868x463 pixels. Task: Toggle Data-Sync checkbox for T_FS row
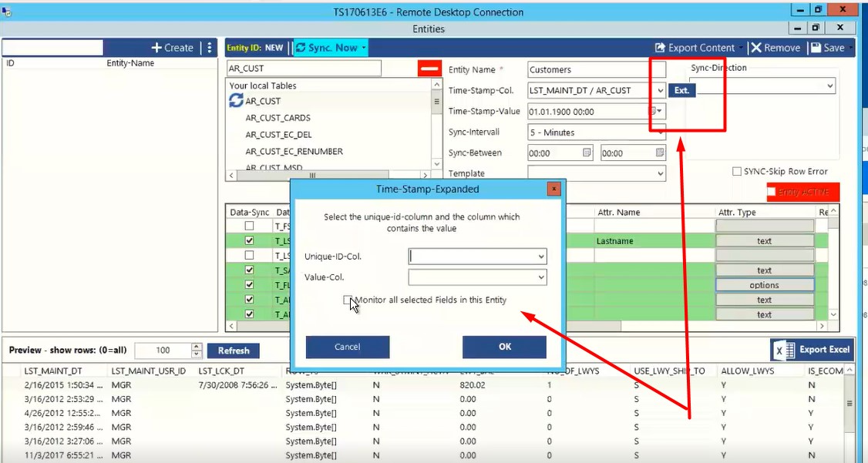pyautogui.click(x=249, y=226)
